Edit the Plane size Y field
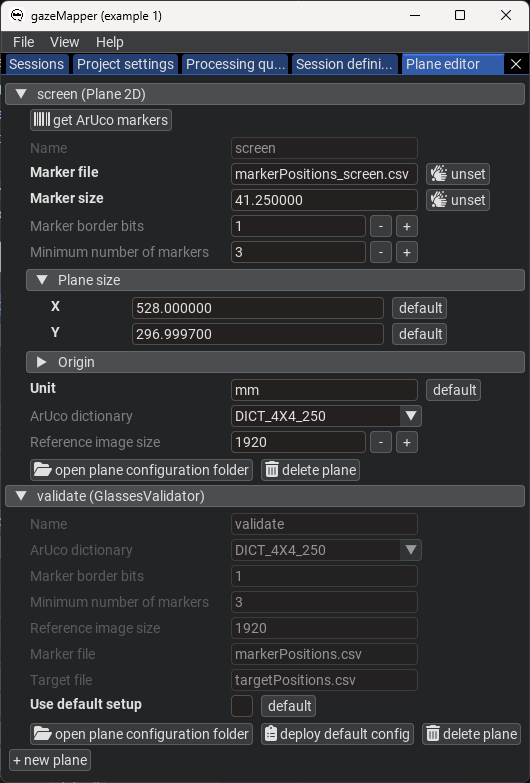 coord(258,334)
